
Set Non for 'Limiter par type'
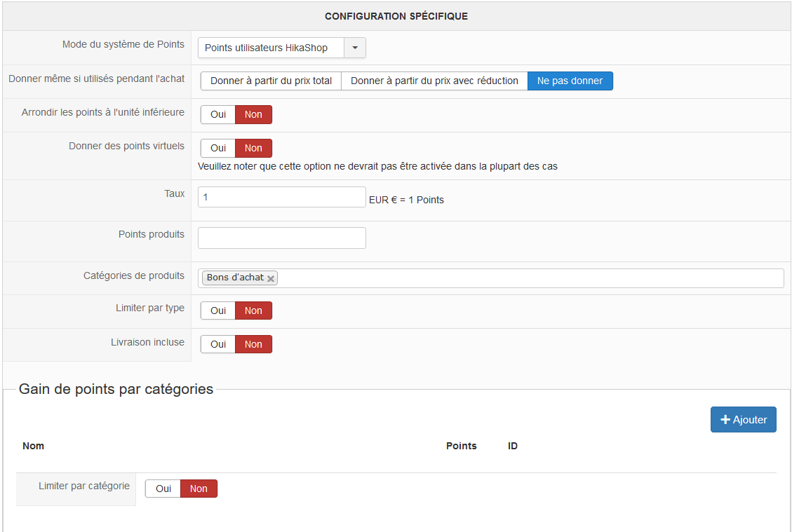point(253,311)
